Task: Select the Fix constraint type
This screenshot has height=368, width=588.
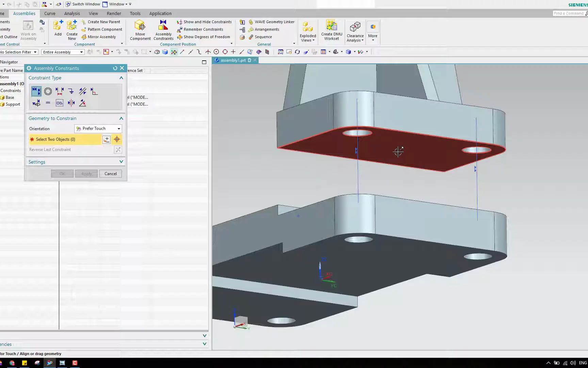Action: click(x=71, y=91)
